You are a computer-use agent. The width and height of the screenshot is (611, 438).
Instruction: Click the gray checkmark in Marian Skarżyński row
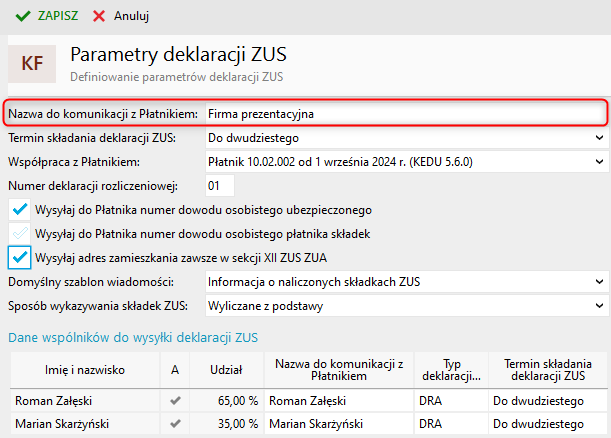175,423
